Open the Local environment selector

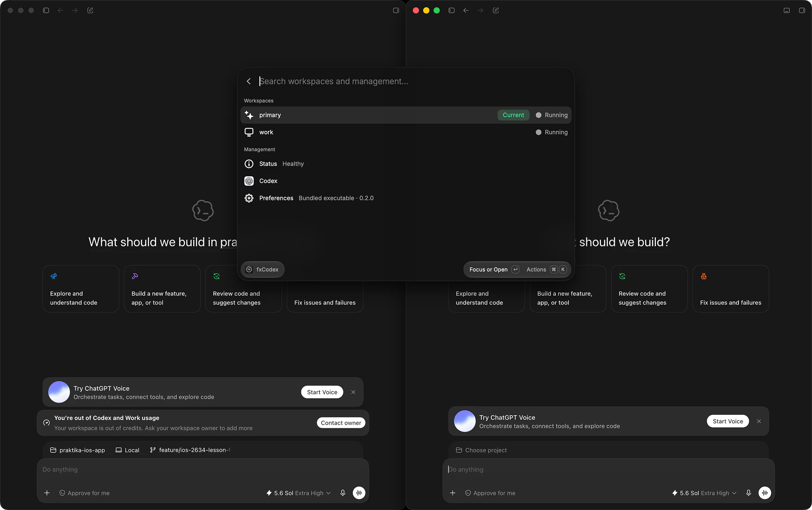pyautogui.click(x=128, y=450)
